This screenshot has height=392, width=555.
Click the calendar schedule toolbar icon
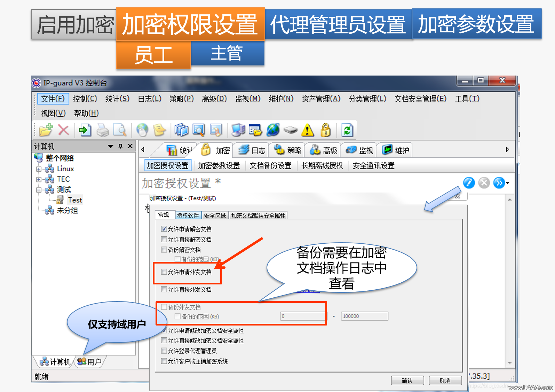click(255, 130)
